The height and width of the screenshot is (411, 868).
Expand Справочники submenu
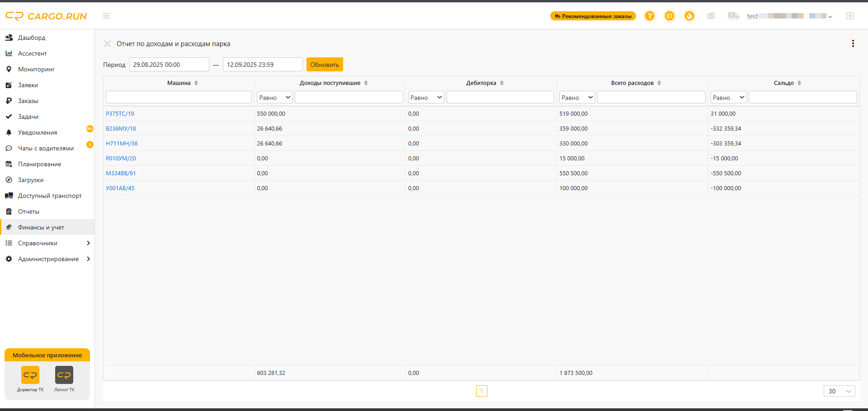(47, 243)
